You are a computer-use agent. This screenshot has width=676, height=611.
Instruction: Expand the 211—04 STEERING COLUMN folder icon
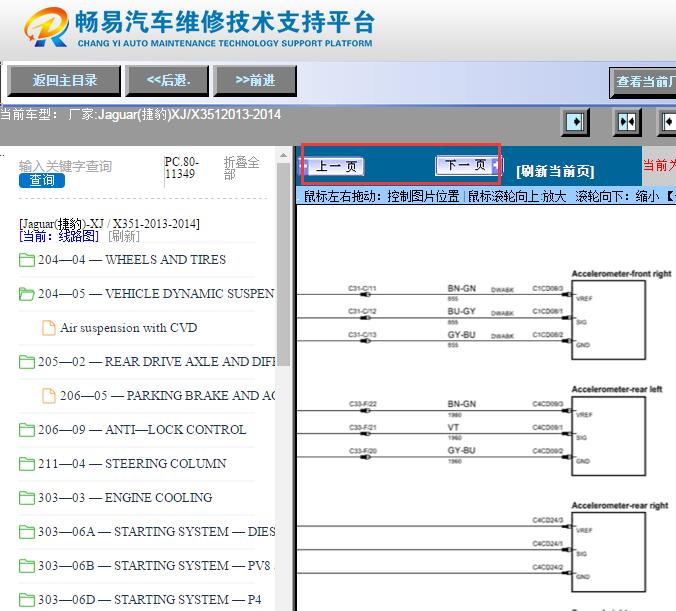[27, 464]
